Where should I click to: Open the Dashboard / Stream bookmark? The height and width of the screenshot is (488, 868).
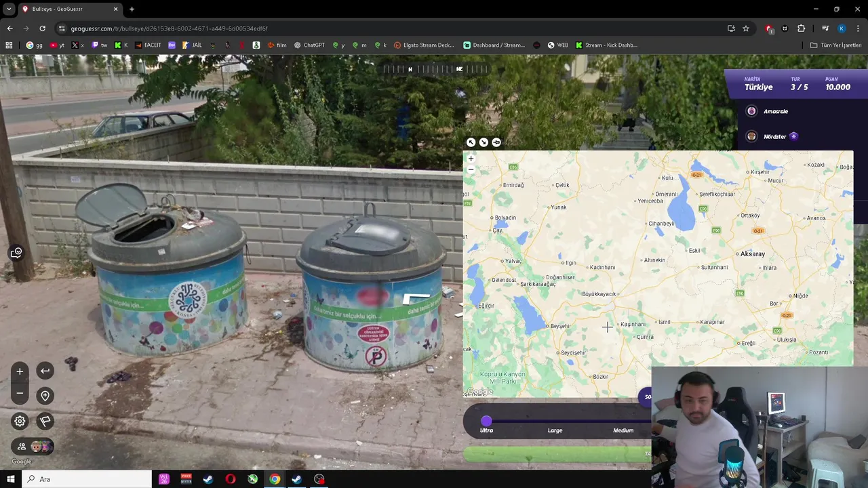coord(494,45)
